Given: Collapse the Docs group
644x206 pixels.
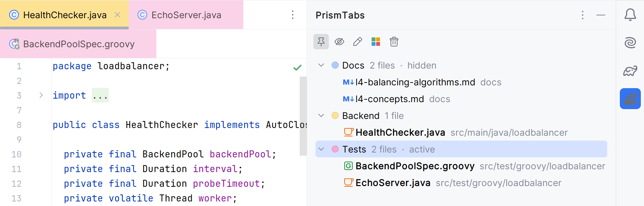Looking at the screenshot, I should point(321,65).
